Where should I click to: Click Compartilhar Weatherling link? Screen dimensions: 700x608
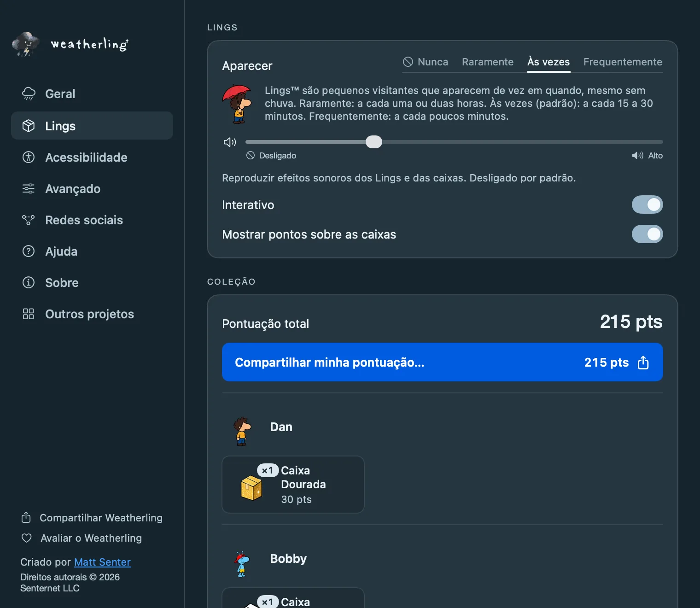click(x=92, y=518)
